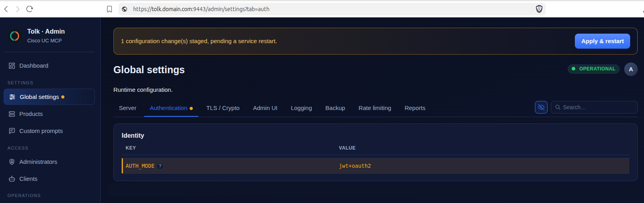Click the site info icon in address bar
644x203 pixels.
coord(124,9)
